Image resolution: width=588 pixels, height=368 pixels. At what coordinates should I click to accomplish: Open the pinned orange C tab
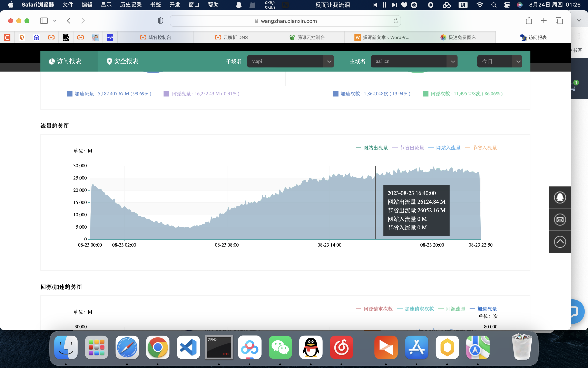[7, 37]
